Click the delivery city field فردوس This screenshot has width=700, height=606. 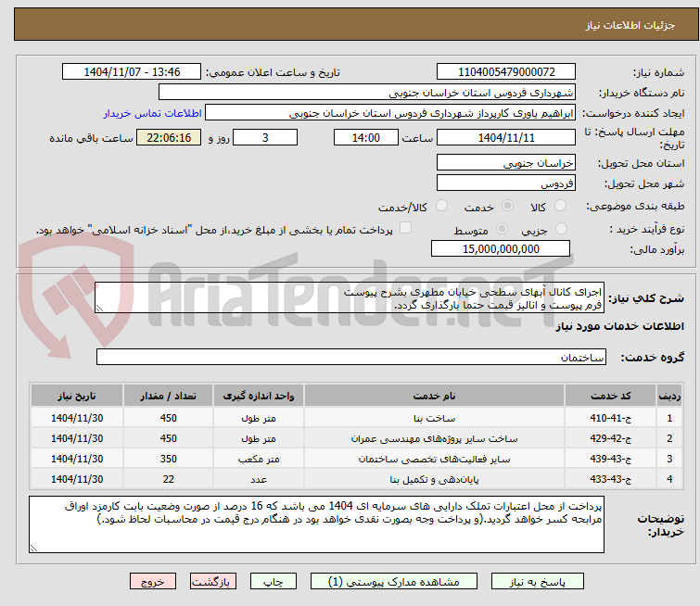(x=506, y=183)
